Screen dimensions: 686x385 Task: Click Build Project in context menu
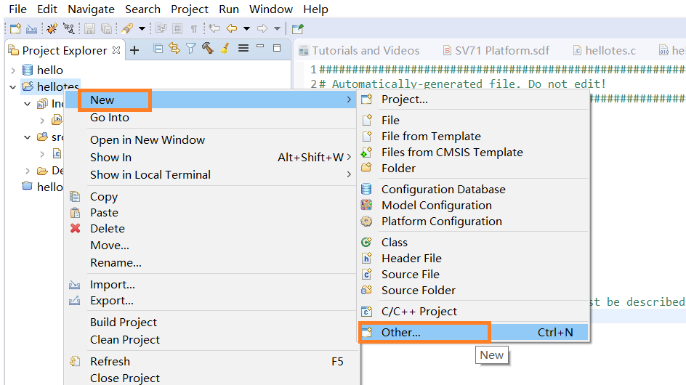click(x=123, y=322)
